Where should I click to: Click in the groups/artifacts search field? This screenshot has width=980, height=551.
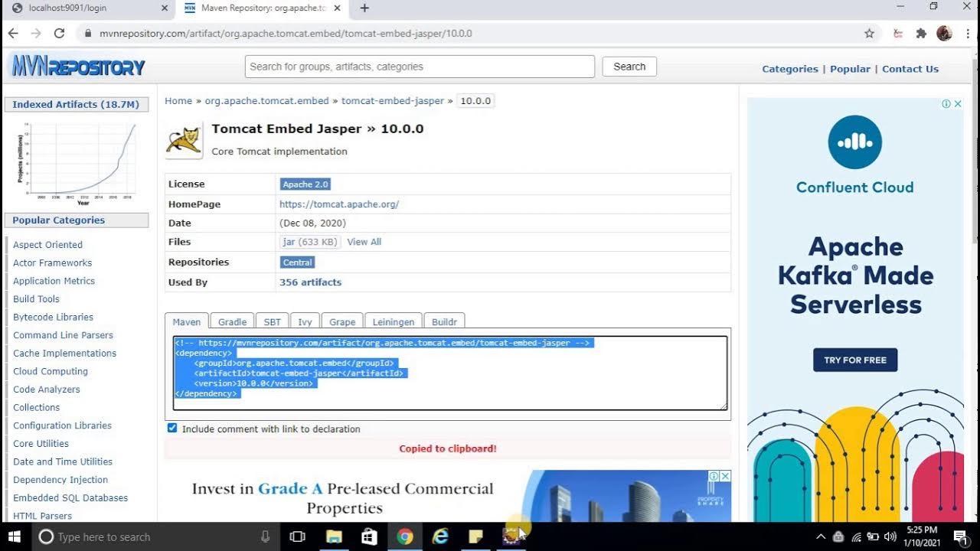tap(420, 67)
